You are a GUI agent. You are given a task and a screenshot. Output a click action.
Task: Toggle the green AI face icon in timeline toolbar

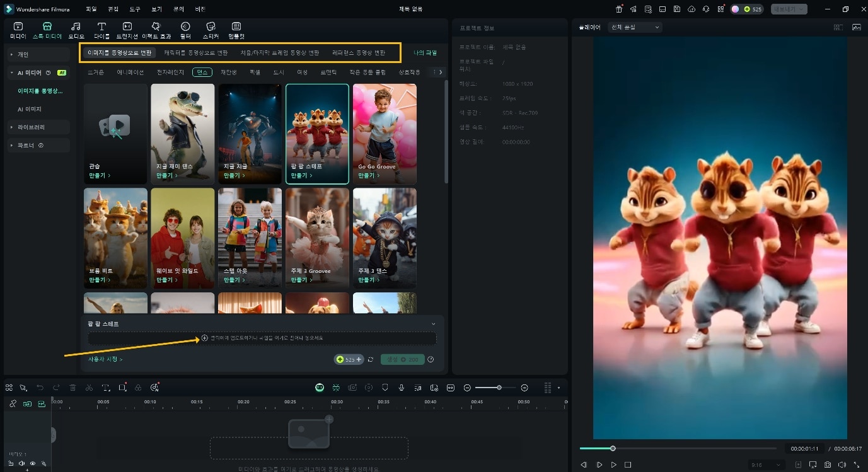(x=320, y=388)
